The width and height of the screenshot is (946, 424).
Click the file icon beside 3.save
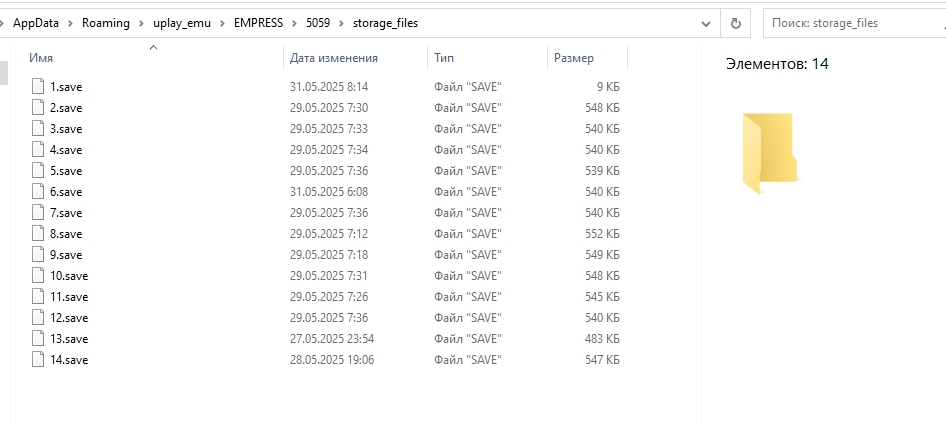click(38, 129)
